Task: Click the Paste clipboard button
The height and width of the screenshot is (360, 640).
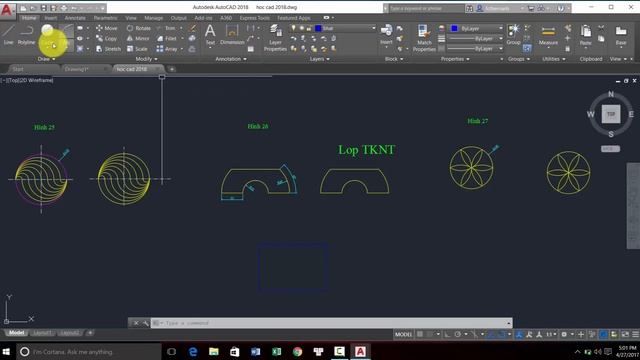Action: [585, 35]
